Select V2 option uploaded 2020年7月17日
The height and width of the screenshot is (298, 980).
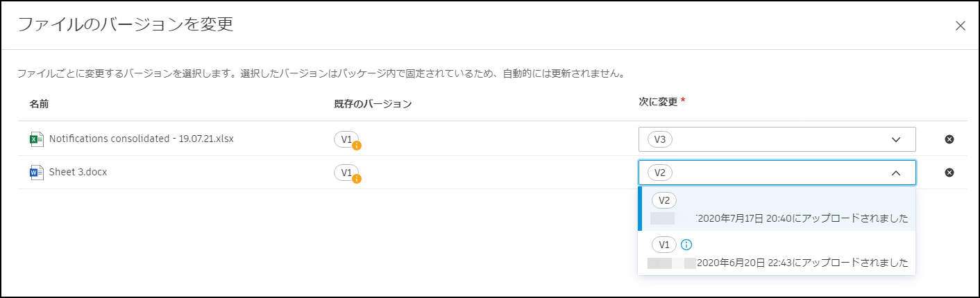[776, 209]
